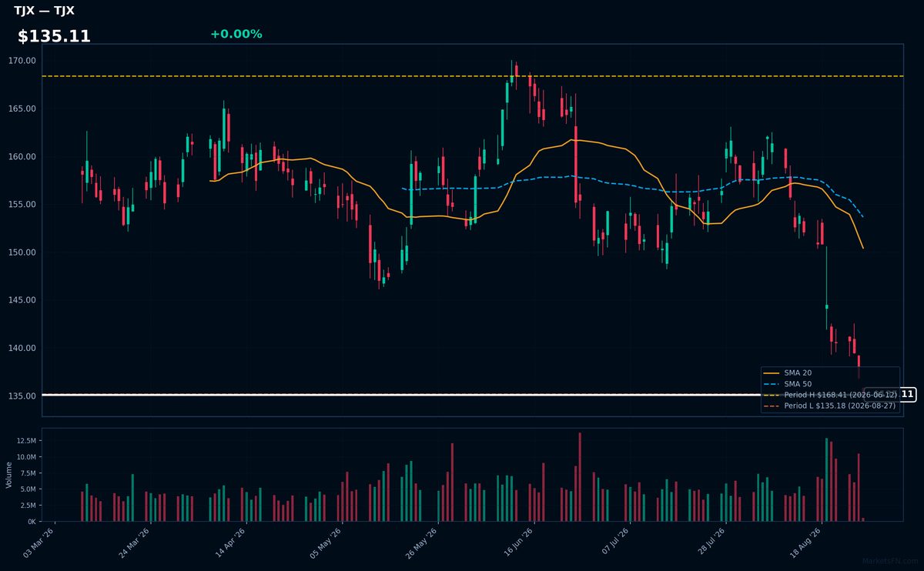Click the $135.11 current price readout
This screenshot has height=571, width=924.
[54, 36]
